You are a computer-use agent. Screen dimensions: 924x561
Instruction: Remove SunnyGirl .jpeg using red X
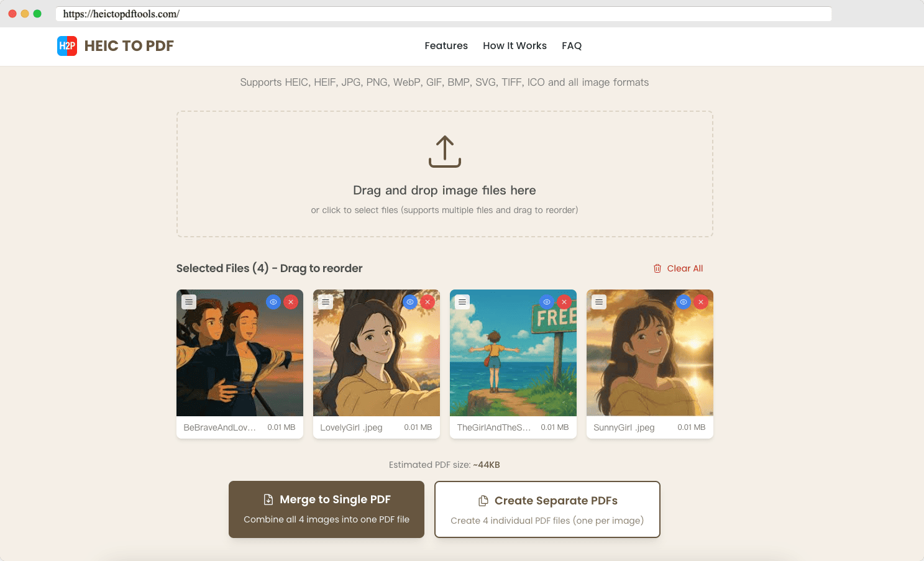pyautogui.click(x=701, y=302)
